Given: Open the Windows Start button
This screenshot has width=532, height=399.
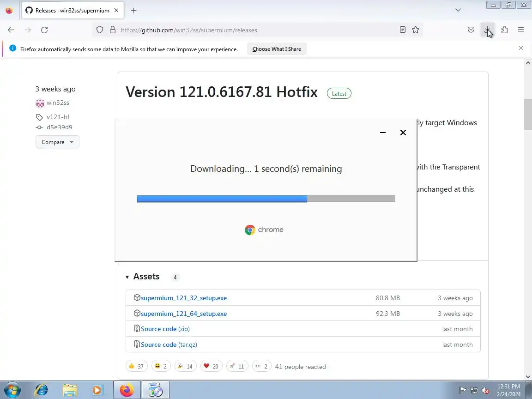Looking at the screenshot, I should click(x=12, y=390).
